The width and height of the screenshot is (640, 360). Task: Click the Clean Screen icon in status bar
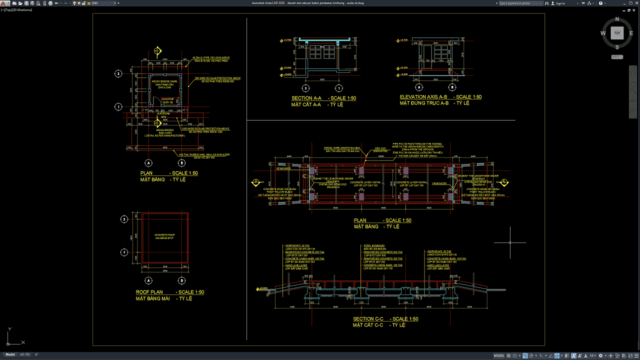pos(630,356)
